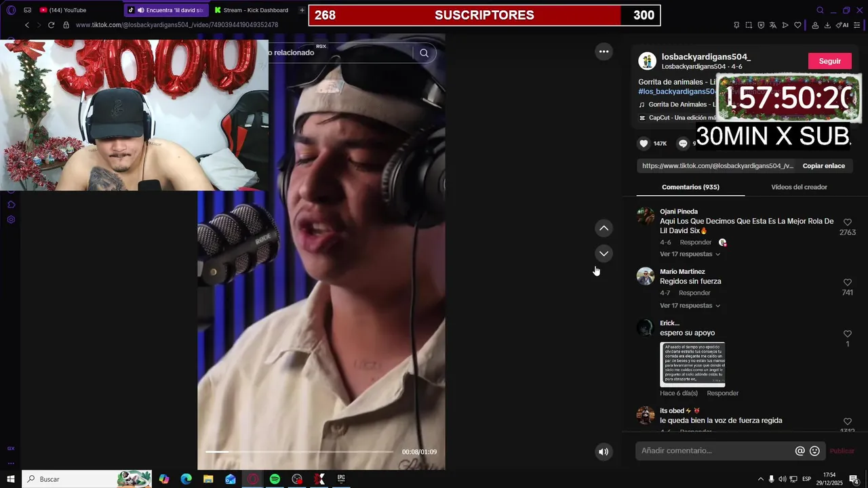Expand 17 replies under Mario Martinez
Viewport: 868px width, 488px height.
(x=690, y=306)
